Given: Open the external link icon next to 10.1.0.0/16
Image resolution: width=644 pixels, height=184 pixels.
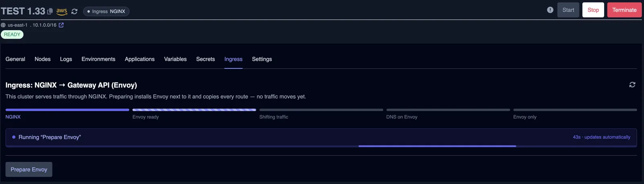Looking at the screenshot, I should pyautogui.click(x=61, y=25).
